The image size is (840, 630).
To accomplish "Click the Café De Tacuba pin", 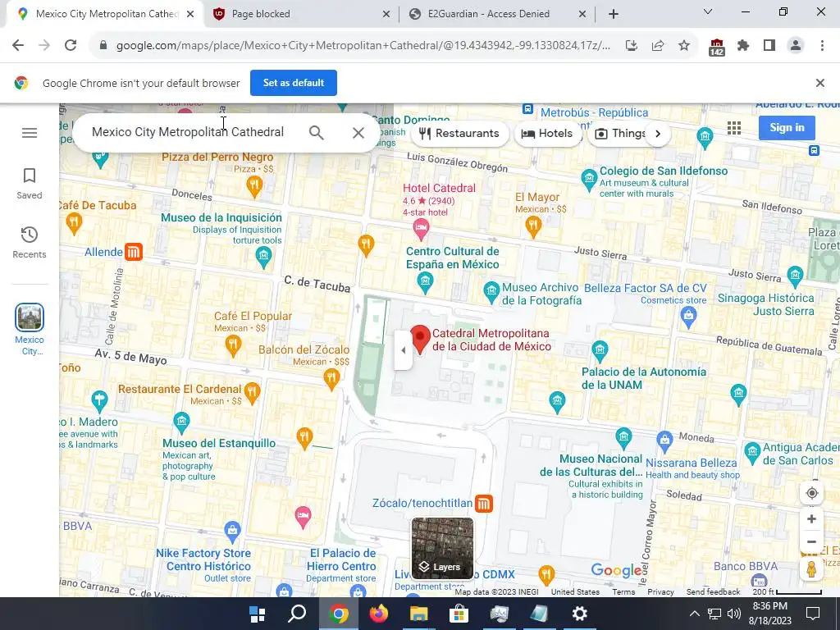I will point(74,223).
